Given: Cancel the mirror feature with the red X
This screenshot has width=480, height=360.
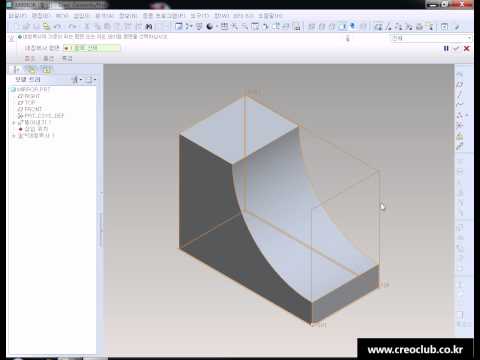Looking at the screenshot, I should (x=467, y=49).
